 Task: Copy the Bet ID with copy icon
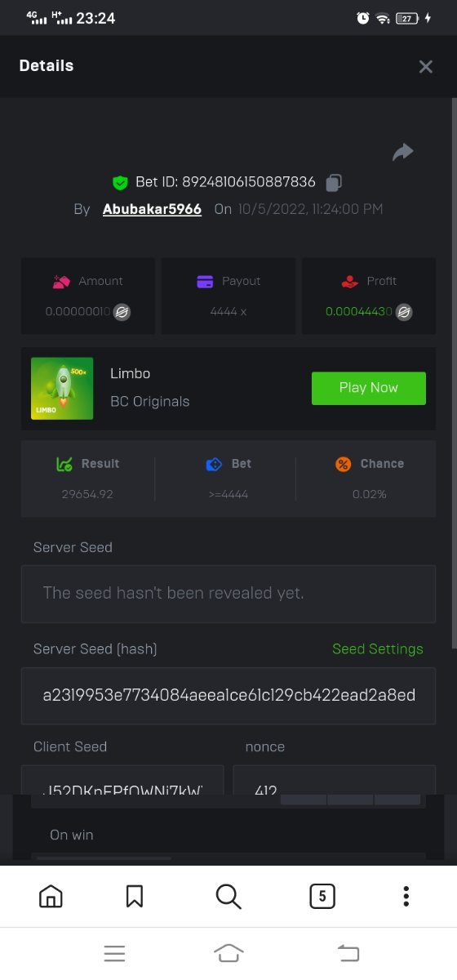pos(334,182)
